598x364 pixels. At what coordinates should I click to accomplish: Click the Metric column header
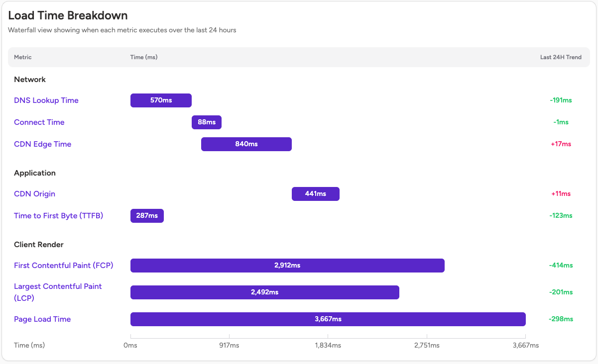click(23, 57)
